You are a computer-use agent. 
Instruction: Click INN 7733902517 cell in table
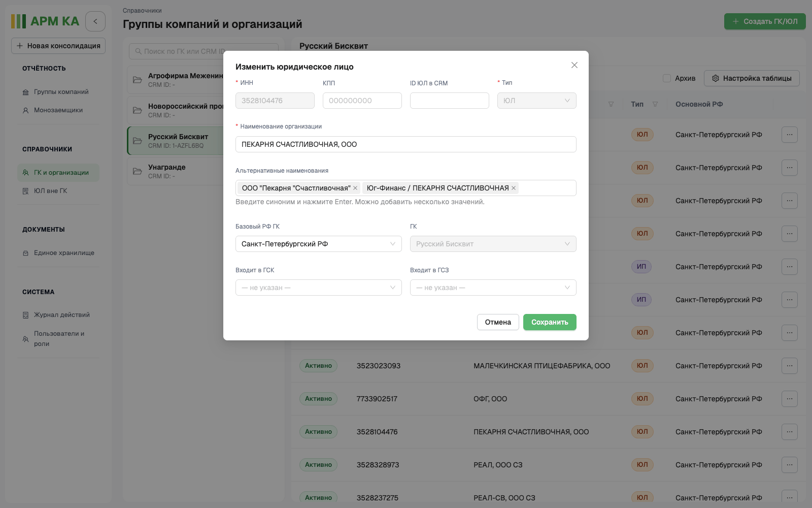click(377, 399)
